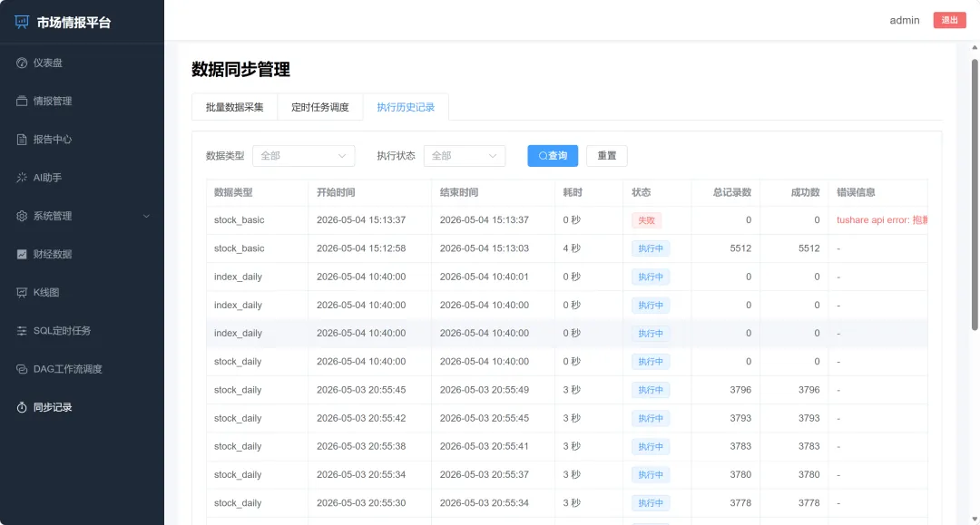Open the 报告中心 document icon
The width and height of the screenshot is (980, 525).
coord(22,140)
